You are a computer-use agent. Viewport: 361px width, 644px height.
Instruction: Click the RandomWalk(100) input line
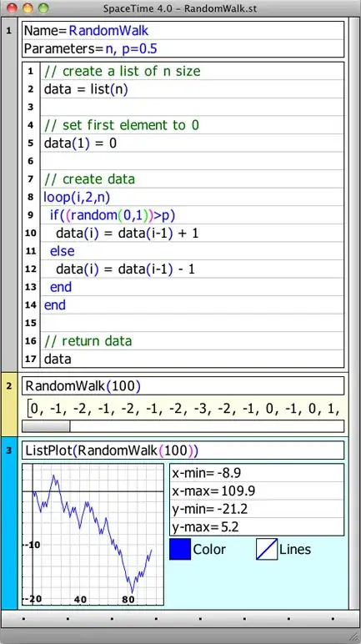click(183, 386)
